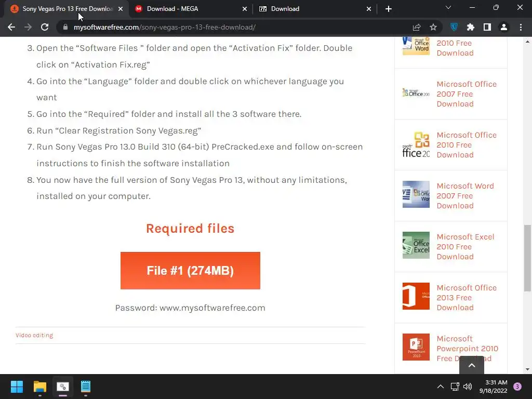This screenshot has width=532, height=399.
Task: Show hidden system tray icons
Action: pyautogui.click(x=441, y=387)
